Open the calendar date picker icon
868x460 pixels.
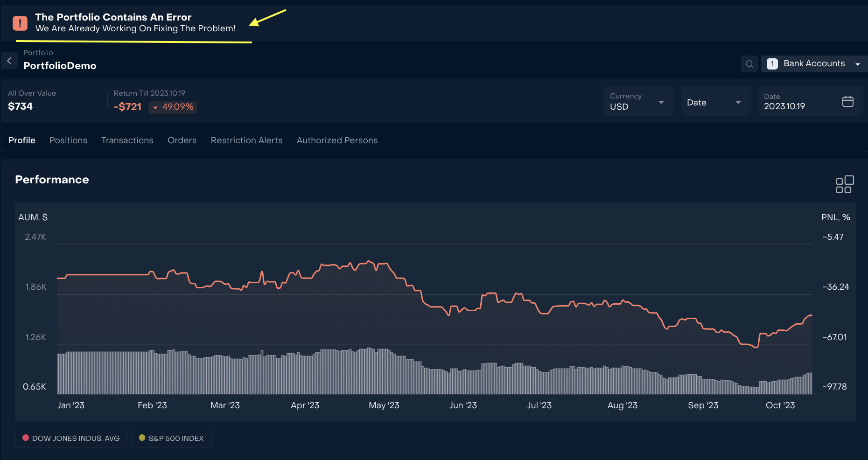pyautogui.click(x=847, y=101)
